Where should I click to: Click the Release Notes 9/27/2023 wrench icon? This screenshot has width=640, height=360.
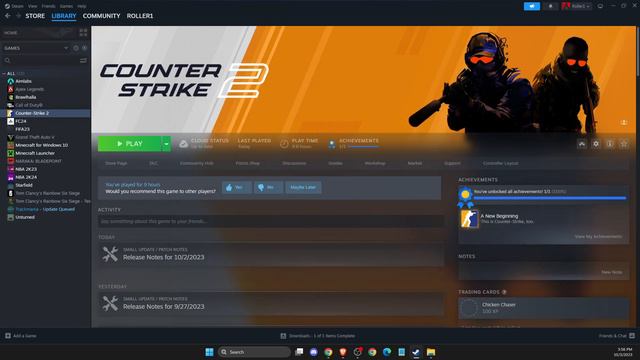coord(110,304)
